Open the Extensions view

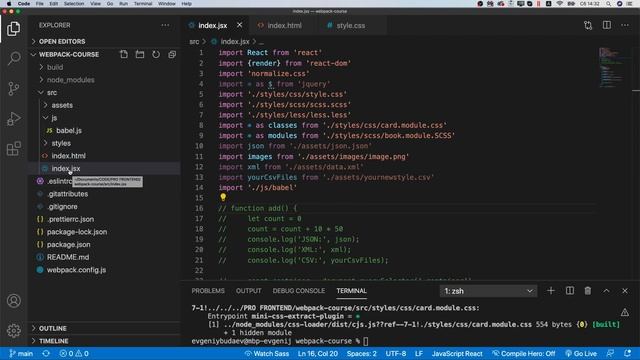[x=13, y=149]
